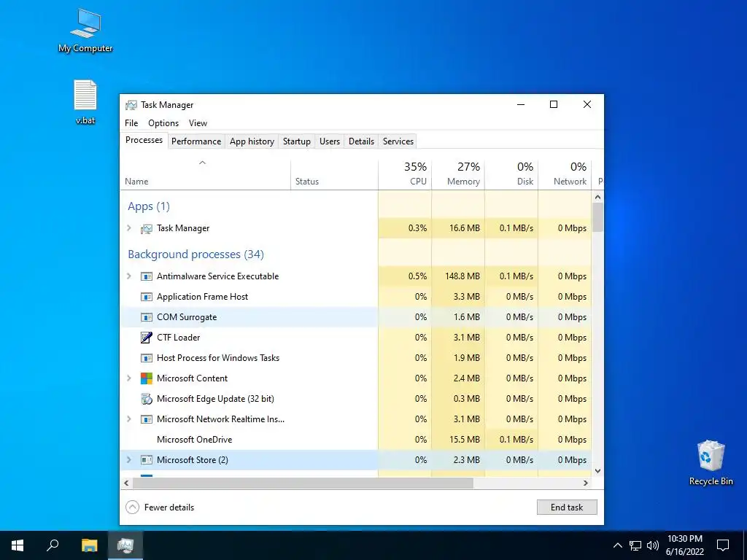Image resolution: width=747 pixels, height=560 pixels.
Task: Open the View menu
Action: (198, 122)
